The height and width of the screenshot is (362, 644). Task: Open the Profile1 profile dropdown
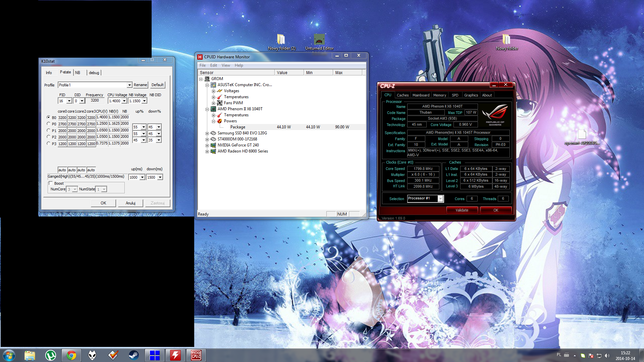coord(129,85)
